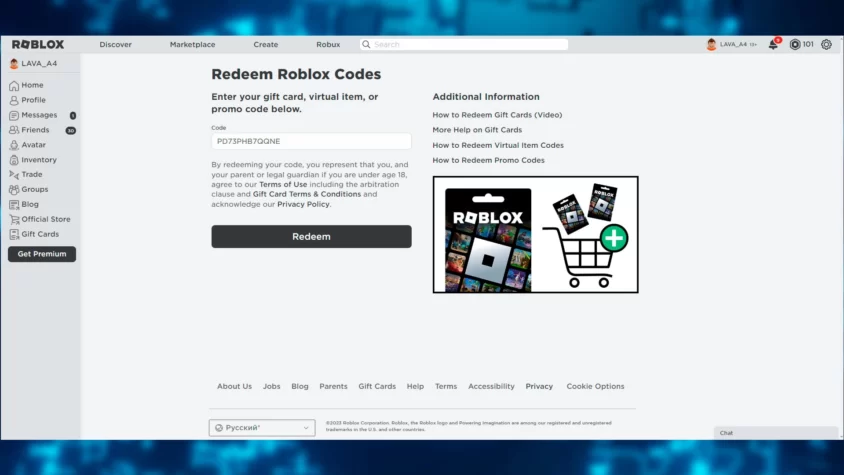
Task: Open Blog footer link
Action: coord(300,386)
